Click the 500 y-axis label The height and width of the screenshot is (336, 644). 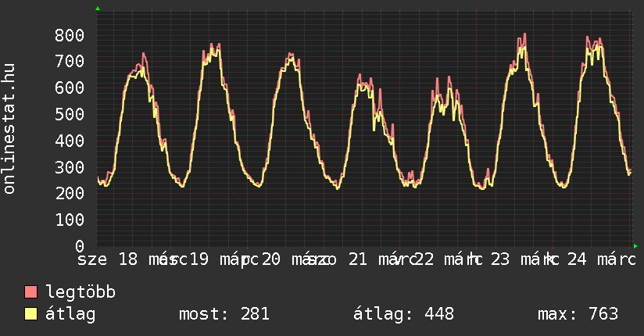coord(70,115)
